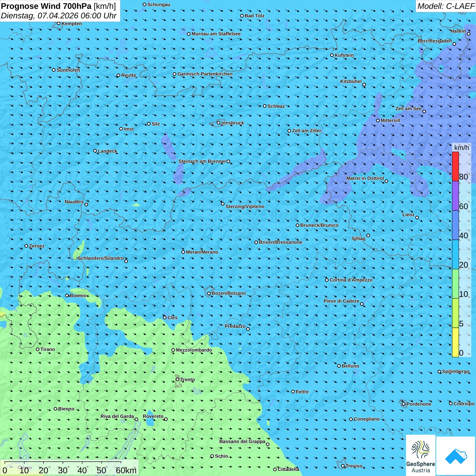Click the 'Sterzing/Vipiteno' label

(245, 206)
